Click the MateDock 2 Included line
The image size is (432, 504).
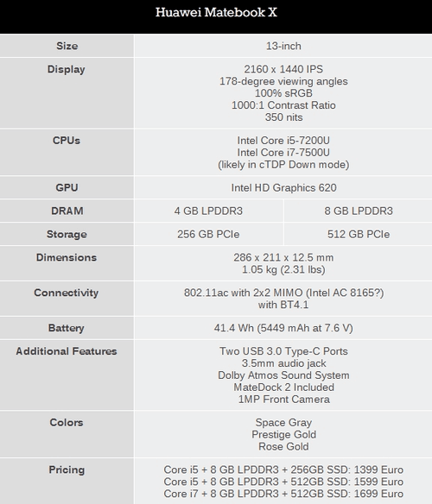[283, 387]
